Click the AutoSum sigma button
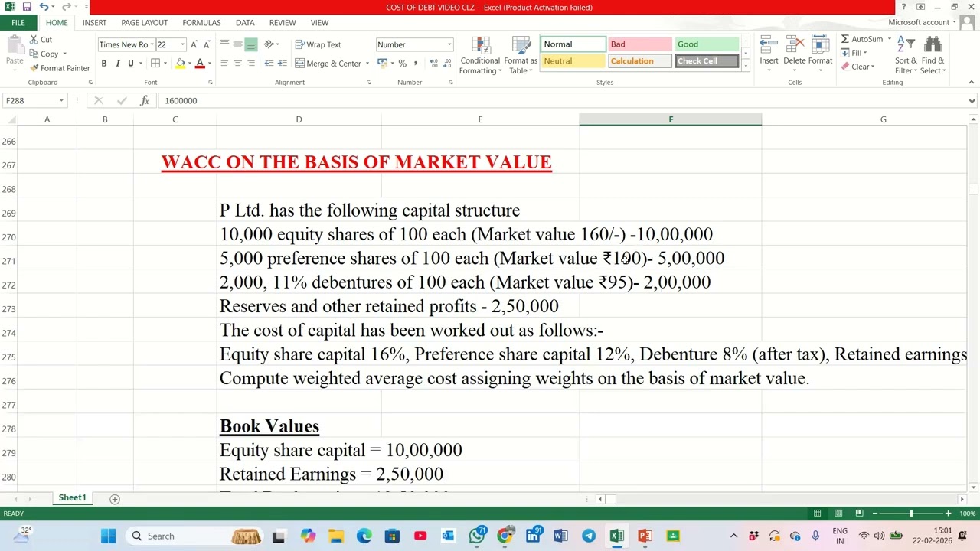 (861, 39)
